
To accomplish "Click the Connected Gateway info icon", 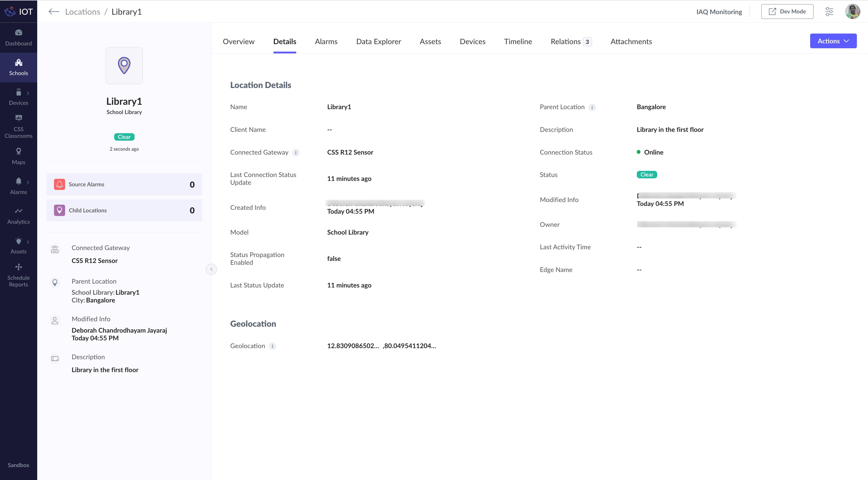I will click(x=296, y=153).
